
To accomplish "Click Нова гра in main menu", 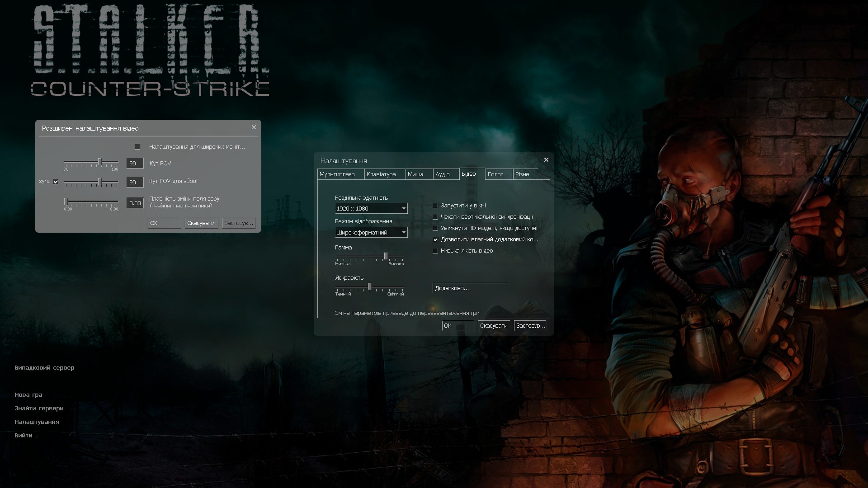I will (28, 395).
